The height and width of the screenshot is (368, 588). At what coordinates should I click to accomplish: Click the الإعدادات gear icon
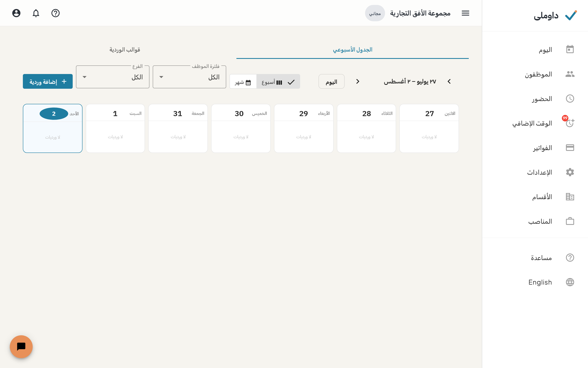pyautogui.click(x=570, y=172)
